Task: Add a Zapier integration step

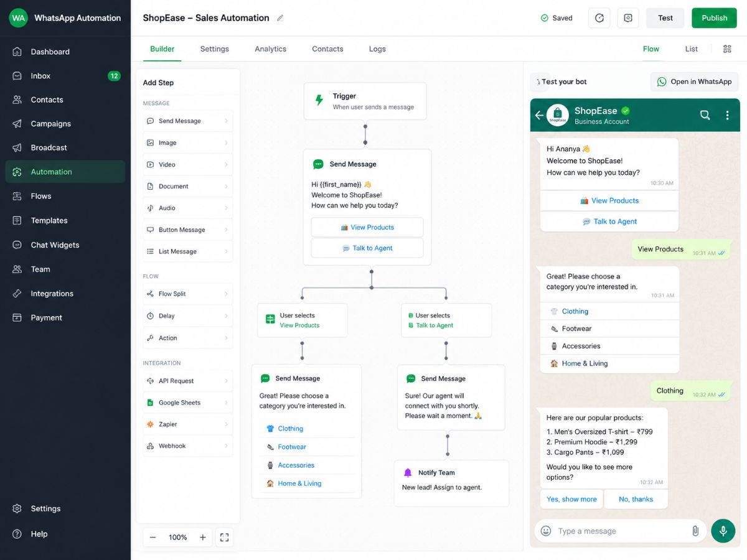Action: pyautogui.click(x=188, y=424)
